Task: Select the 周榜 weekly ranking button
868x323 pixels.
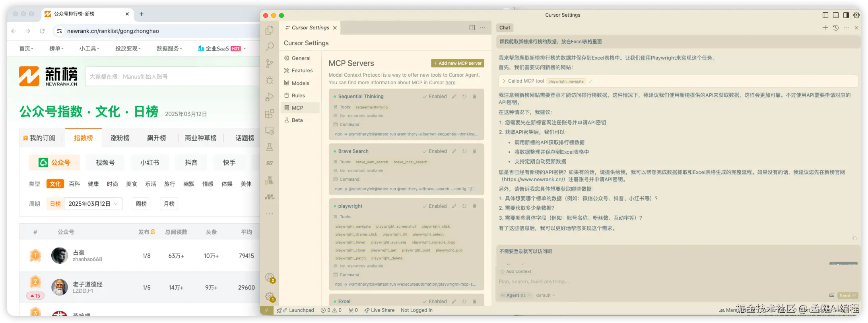Action: [x=141, y=204]
